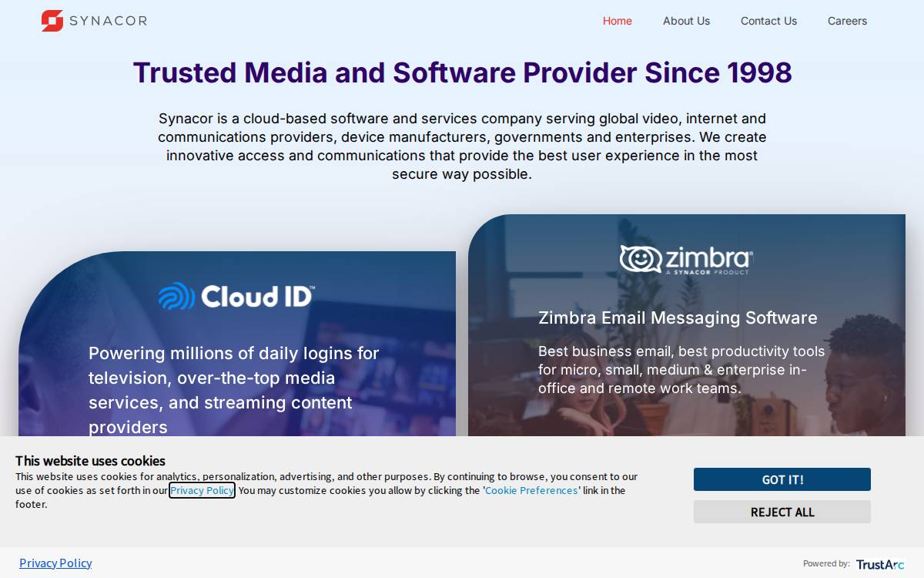Open the Cookie Preferences link
The width and height of the screenshot is (924, 578).
531,490
